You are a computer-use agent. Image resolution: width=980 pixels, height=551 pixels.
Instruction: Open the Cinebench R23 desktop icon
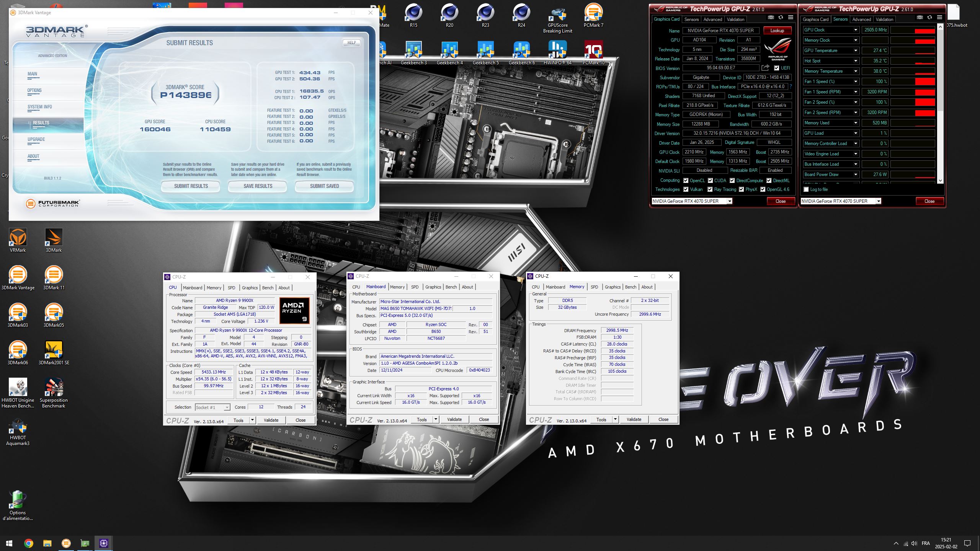(x=485, y=15)
